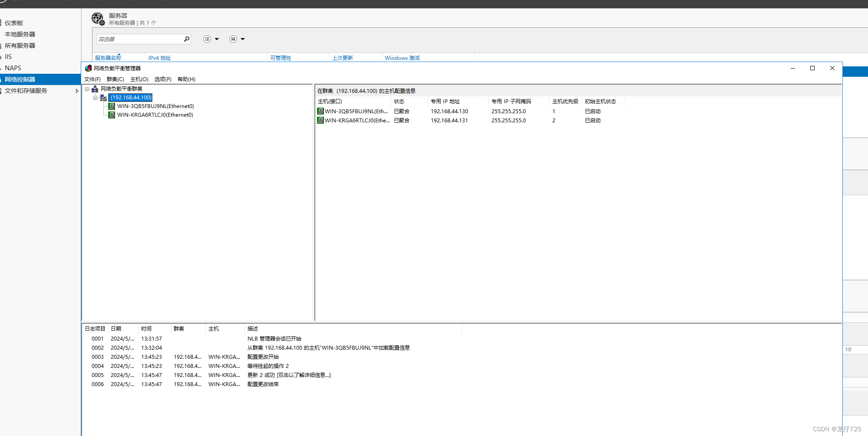868x436 pixels.
Task: Open the save query icon
Action: (233, 39)
